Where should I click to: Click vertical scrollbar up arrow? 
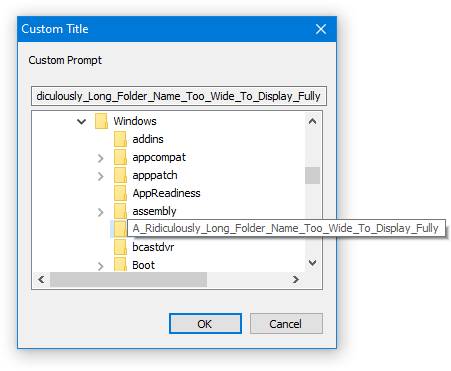point(312,121)
